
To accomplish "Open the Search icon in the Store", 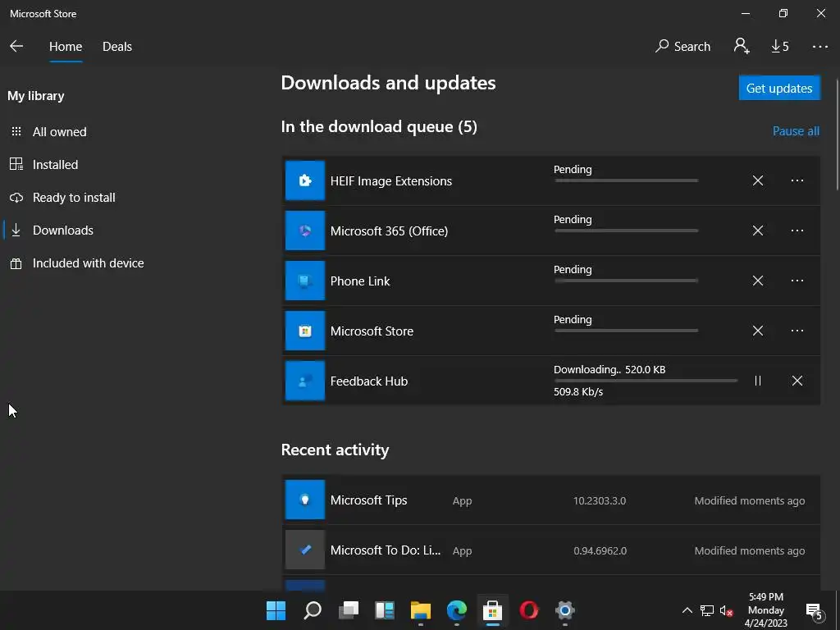I will (x=683, y=46).
